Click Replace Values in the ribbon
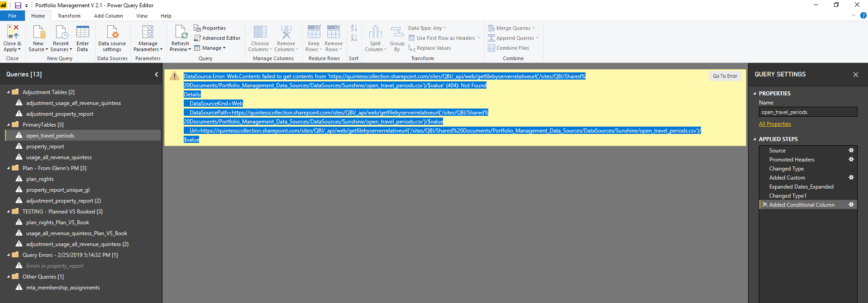 point(430,48)
